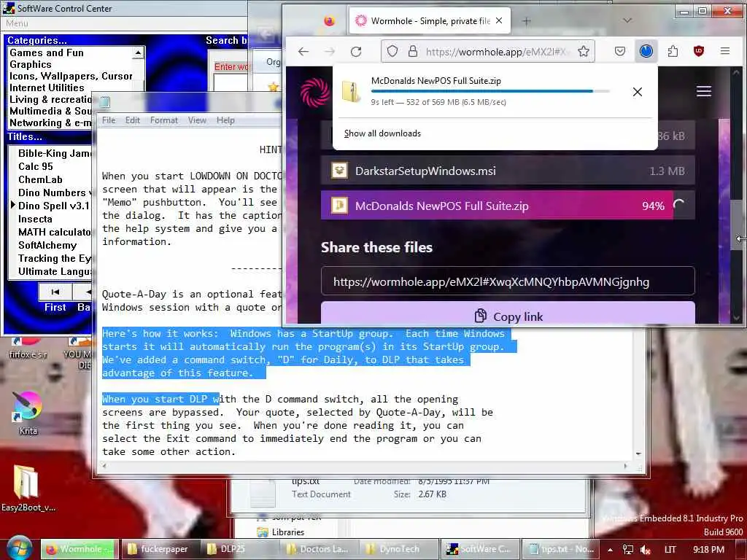Select ChemLab title
747x560 pixels.
point(40,179)
